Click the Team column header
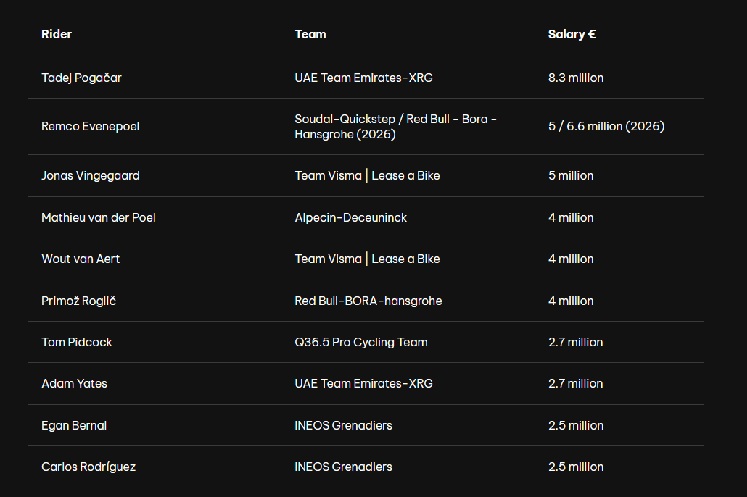This screenshot has width=747, height=497. click(x=310, y=34)
